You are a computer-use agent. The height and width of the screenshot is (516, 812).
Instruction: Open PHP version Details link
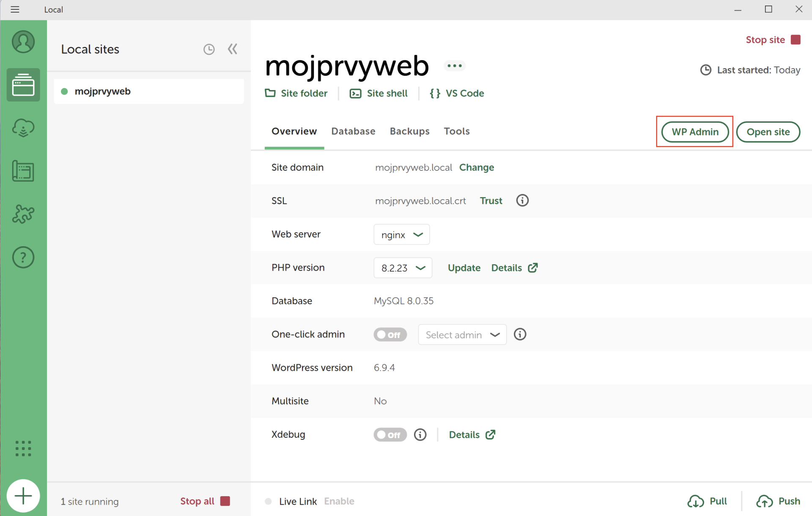[514, 268]
